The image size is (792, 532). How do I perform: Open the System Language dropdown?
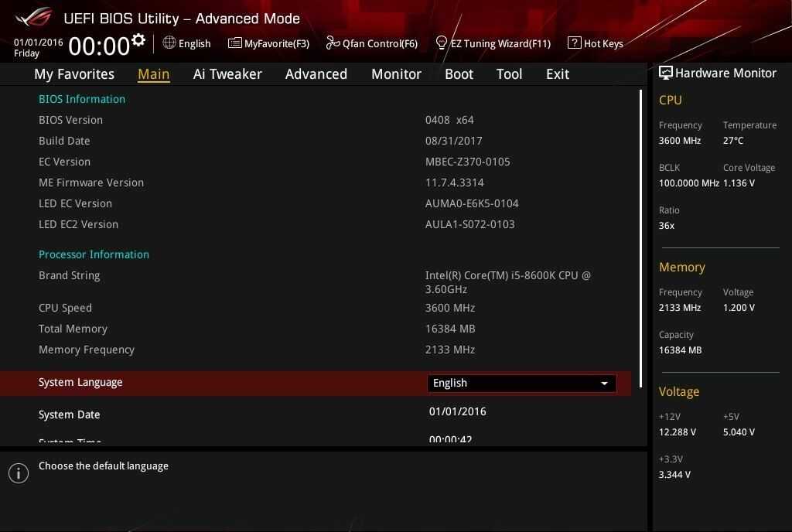521,383
